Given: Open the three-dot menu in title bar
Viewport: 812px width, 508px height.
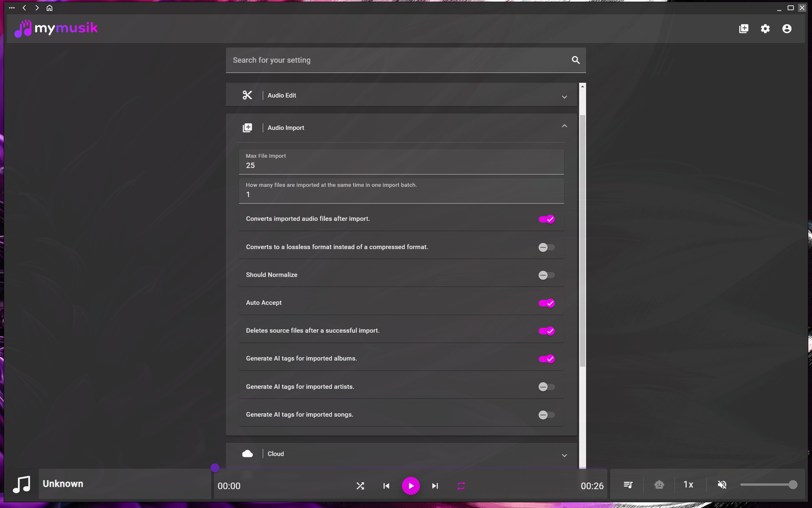Looking at the screenshot, I should (12, 8).
